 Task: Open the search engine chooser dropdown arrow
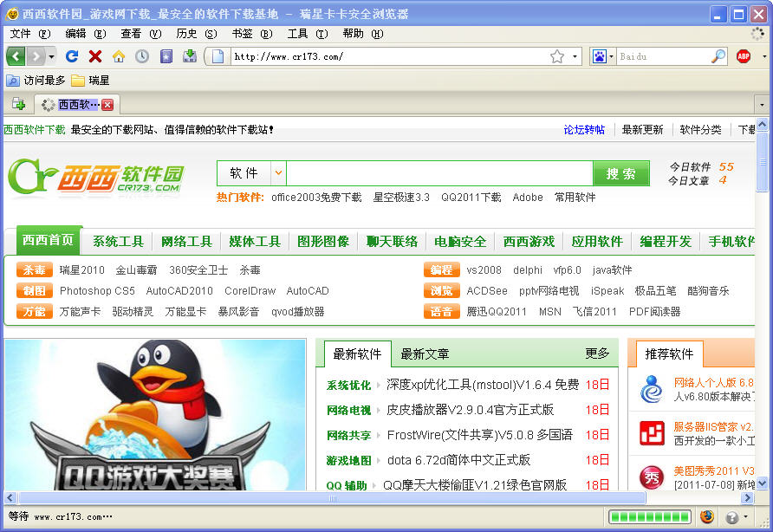(611, 56)
